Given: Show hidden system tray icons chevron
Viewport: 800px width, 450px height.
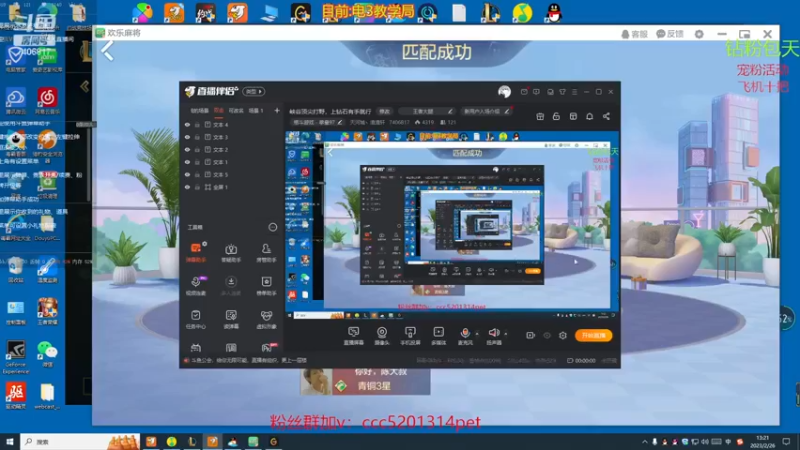Looking at the screenshot, I should pyautogui.click(x=644, y=442).
